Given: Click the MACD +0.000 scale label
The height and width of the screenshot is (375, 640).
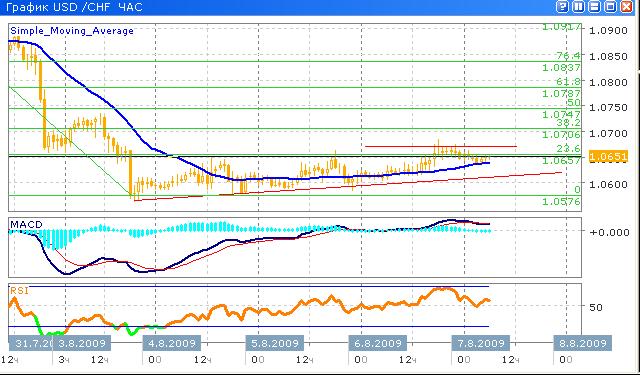Looking at the screenshot, I should click(609, 232).
